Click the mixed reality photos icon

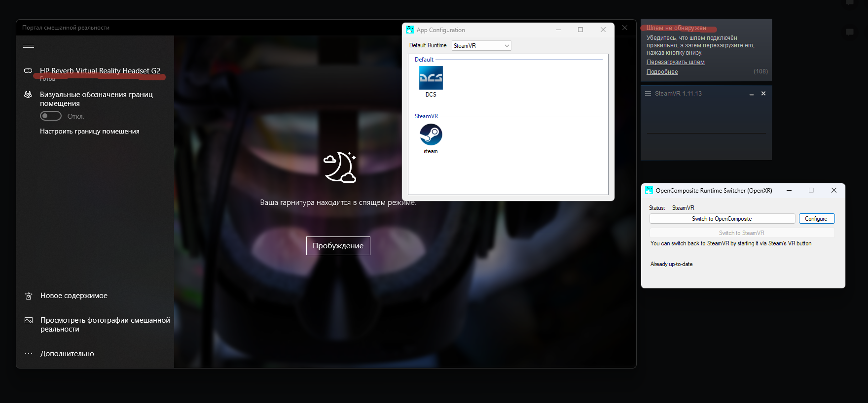(x=29, y=320)
